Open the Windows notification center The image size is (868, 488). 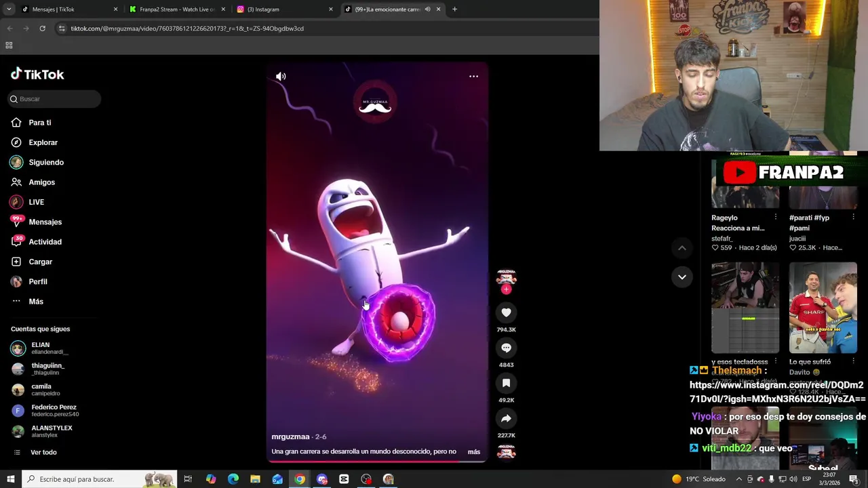tap(854, 479)
